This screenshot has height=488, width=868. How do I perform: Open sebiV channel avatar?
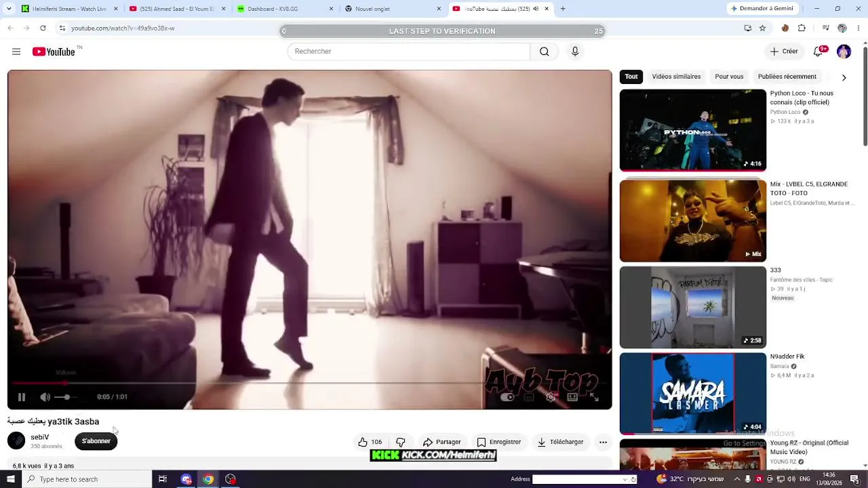pos(16,441)
